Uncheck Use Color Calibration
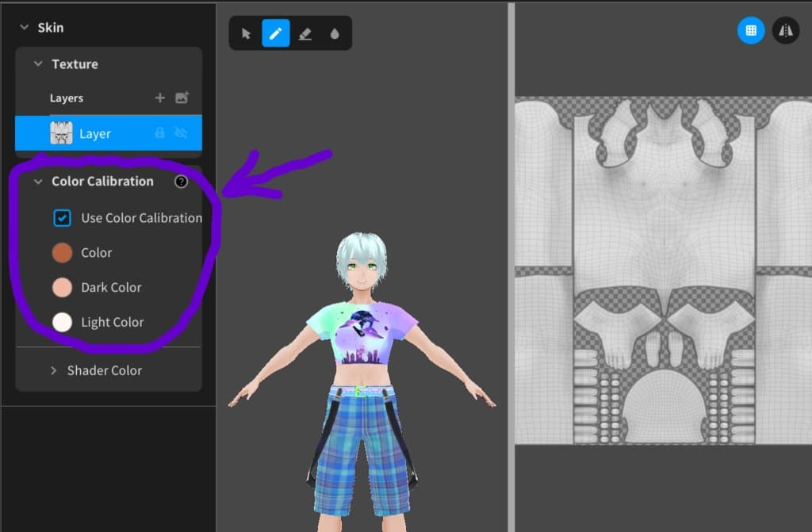 click(62, 217)
